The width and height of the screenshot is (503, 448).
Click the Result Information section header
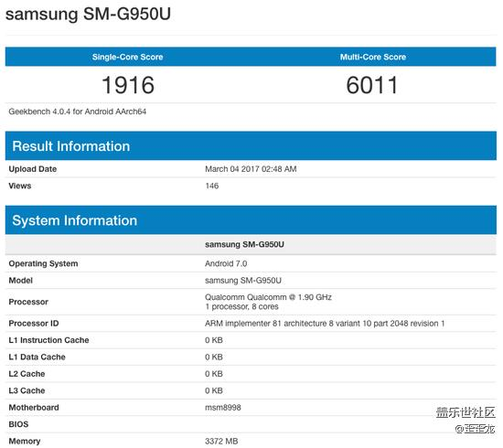(251, 146)
